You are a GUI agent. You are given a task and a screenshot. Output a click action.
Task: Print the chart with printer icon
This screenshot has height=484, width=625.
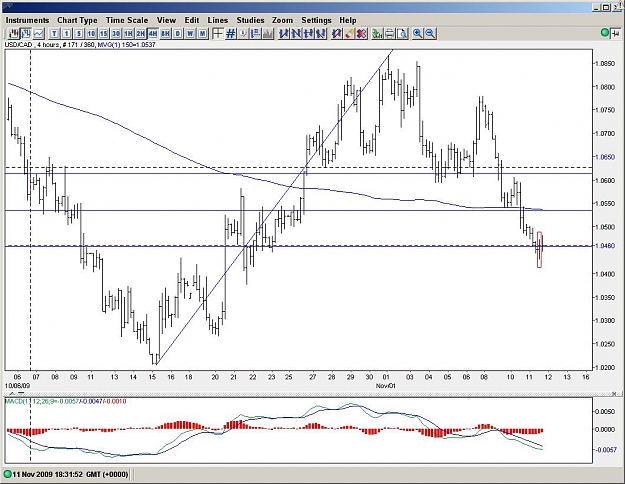click(389, 33)
